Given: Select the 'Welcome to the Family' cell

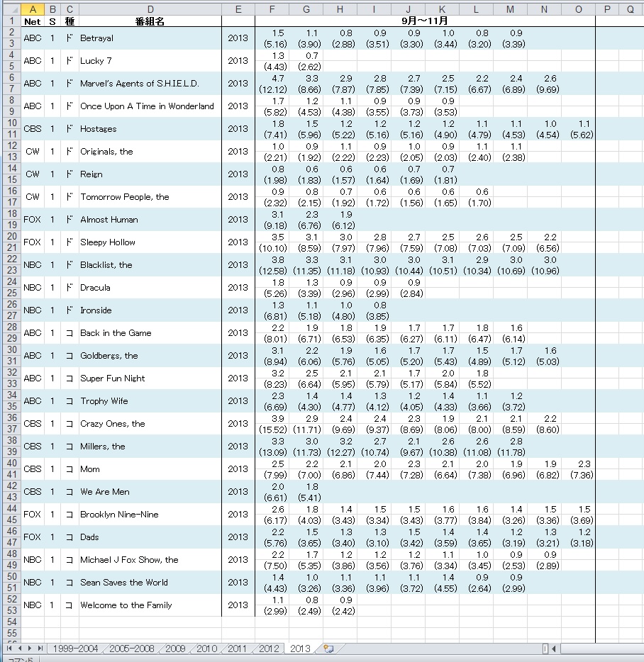Looking at the screenshot, I should [150, 605].
